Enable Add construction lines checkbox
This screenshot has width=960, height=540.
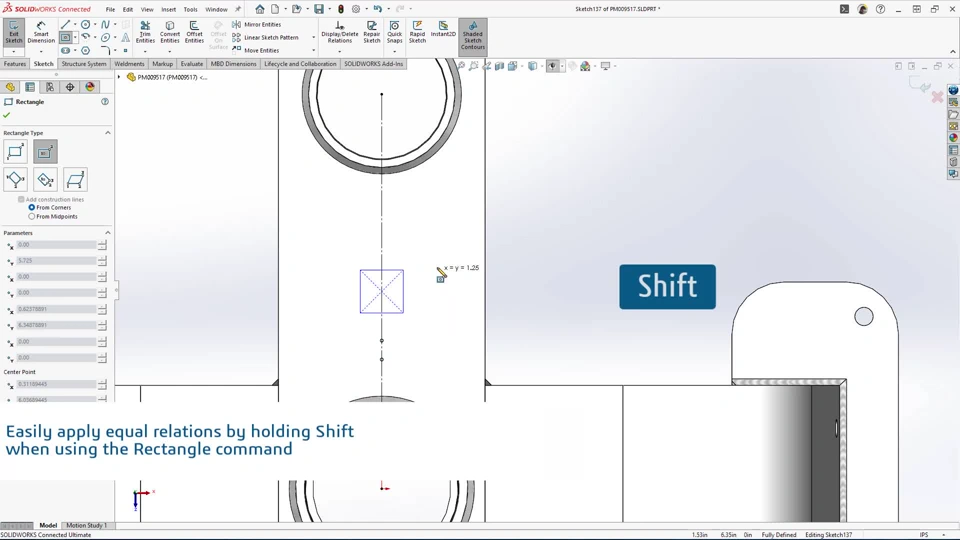[x=21, y=200]
